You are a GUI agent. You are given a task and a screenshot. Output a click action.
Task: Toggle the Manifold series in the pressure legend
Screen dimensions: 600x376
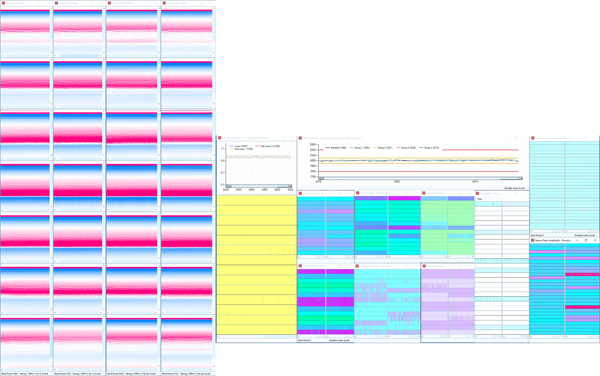pos(336,148)
